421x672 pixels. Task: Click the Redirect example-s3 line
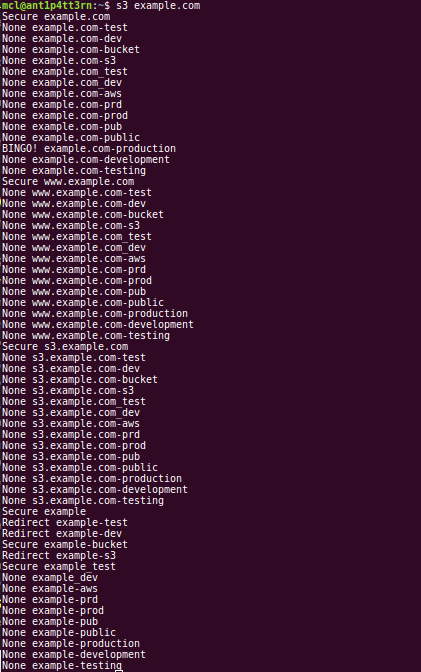59,555
